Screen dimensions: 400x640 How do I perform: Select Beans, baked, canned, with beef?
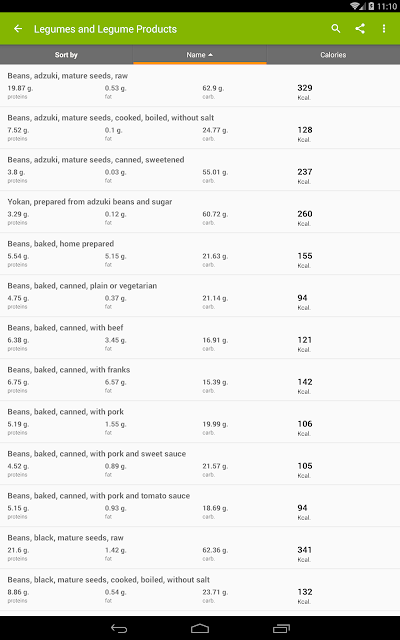coord(200,338)
